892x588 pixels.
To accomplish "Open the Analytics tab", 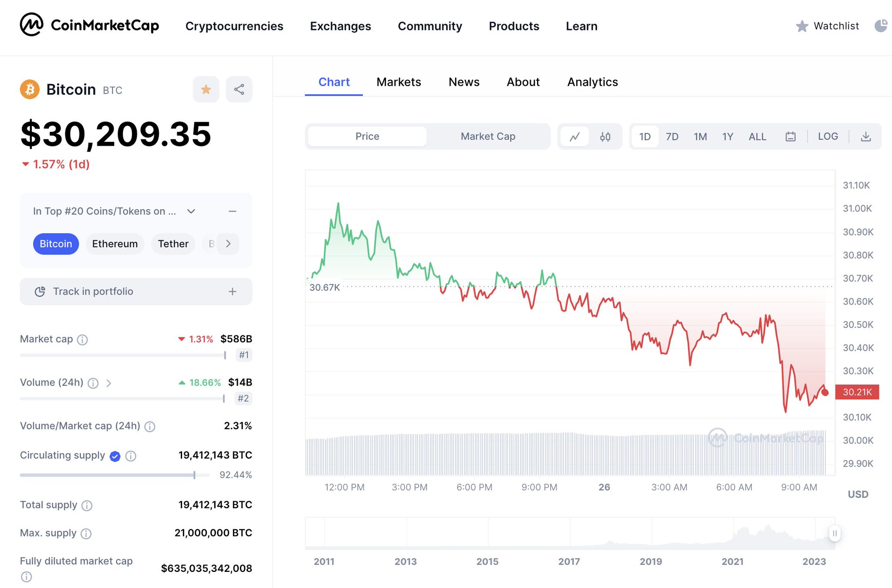I will [593, 82].
